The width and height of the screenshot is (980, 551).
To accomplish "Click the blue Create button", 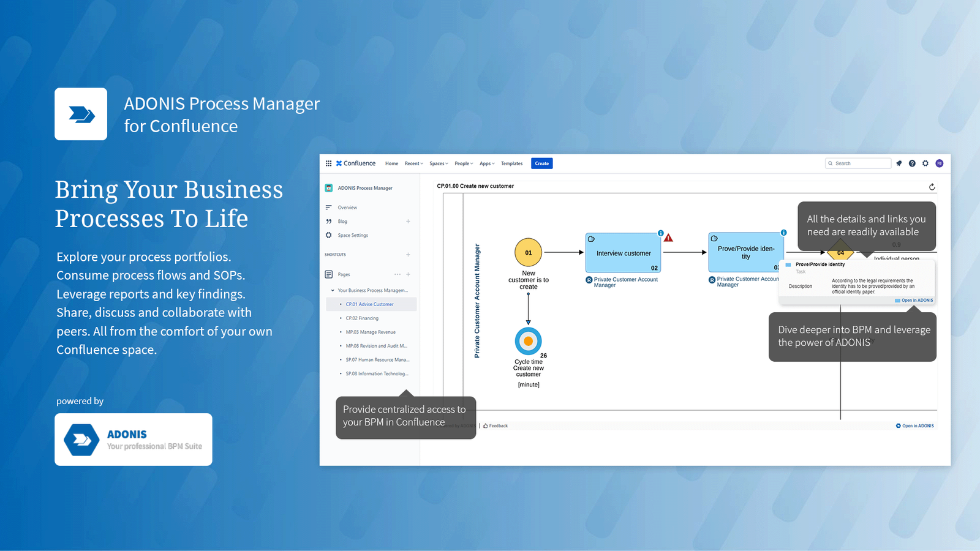I will [x=542, y=163].
